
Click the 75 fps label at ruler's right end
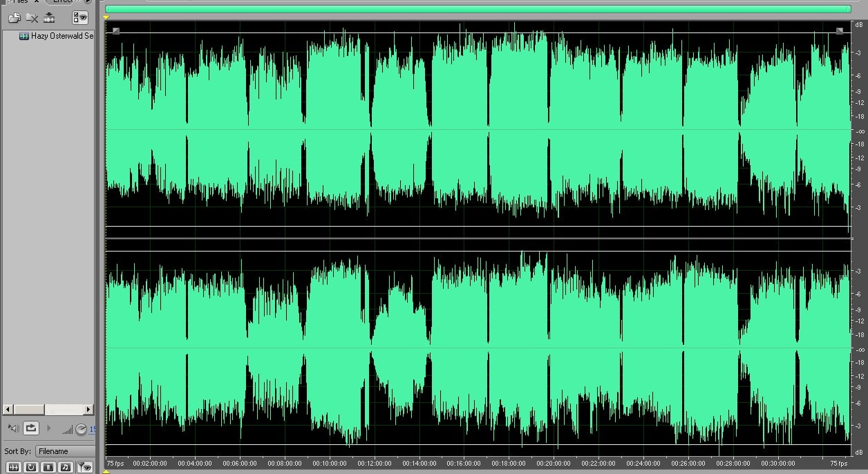click(x=838, y=463)
